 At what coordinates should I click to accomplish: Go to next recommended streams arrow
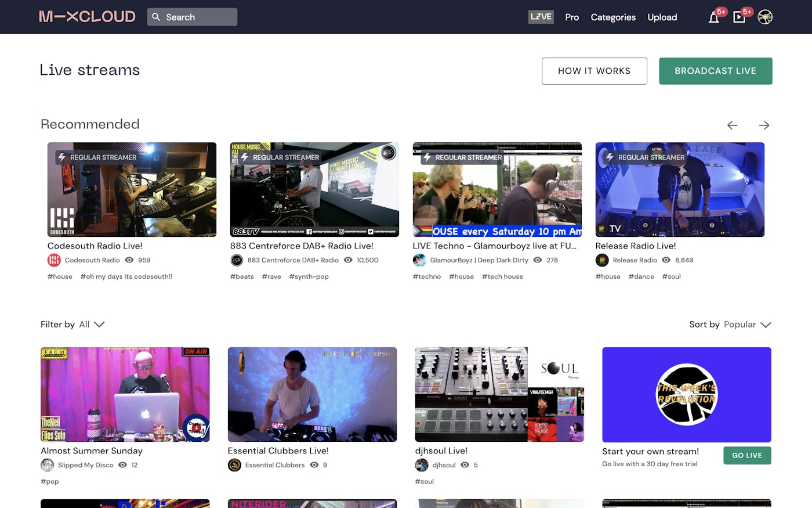pyautogui.click(x=764, y=125)
